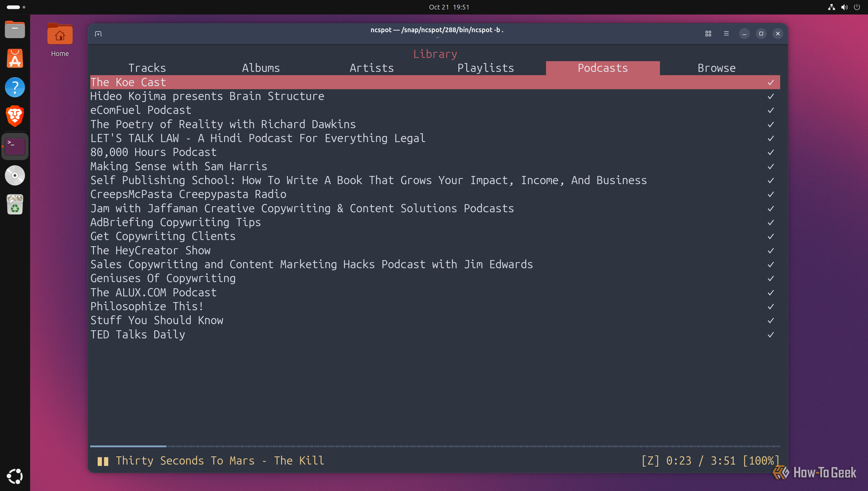Viewport: 868px width, 491px height.
Task: Open the terminal hamburger menu
Action: (726, 34)
